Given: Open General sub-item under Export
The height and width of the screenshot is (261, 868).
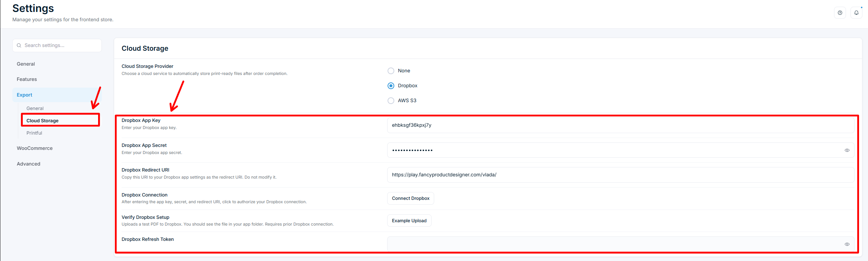Looking at the screenshot, I should (x=35, y=109).
